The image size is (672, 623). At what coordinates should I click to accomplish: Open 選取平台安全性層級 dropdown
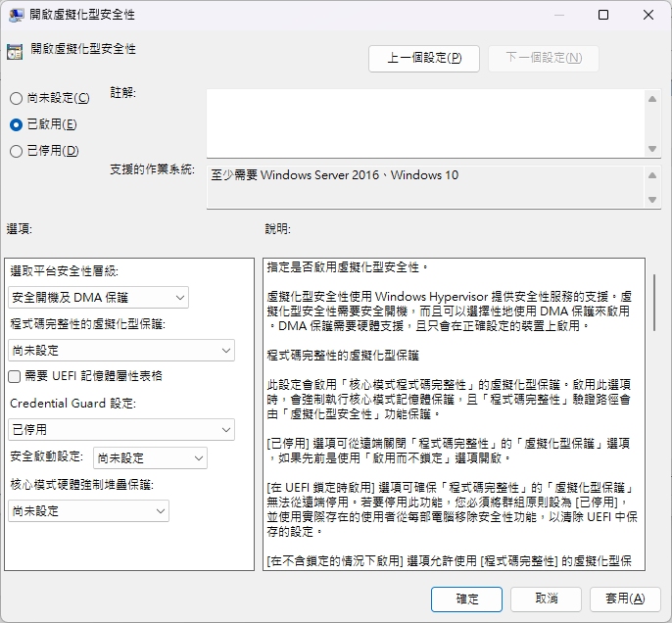98,298
